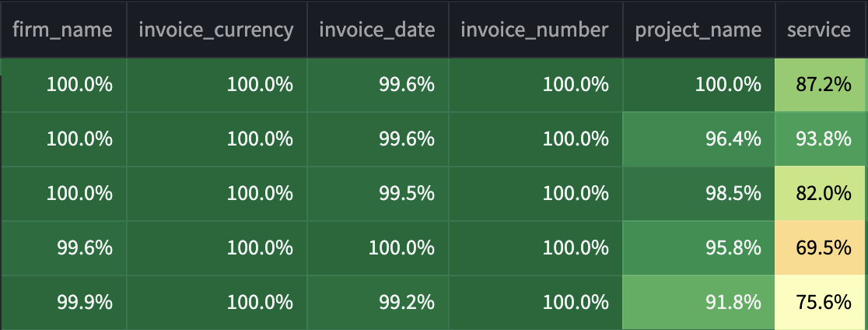
Task: Click the 95.8% cell under project_name
Action: [698, 248]
